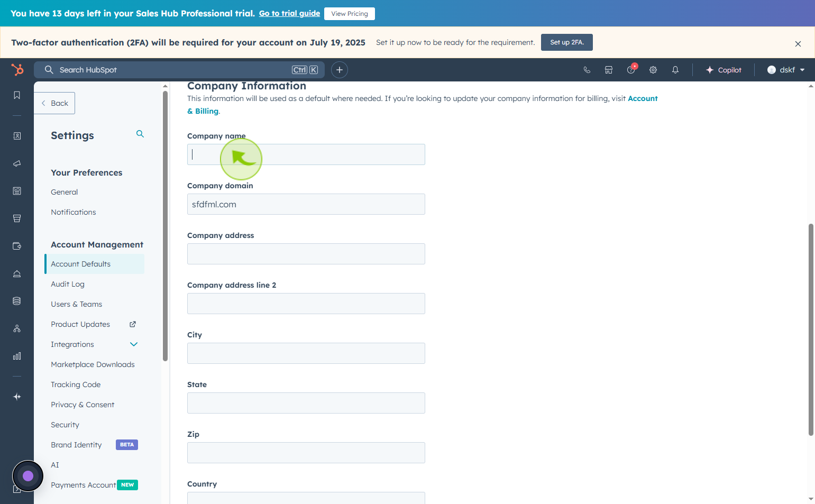Select Notifications in settings menu
The height and width of the screenshot is (504, 815).
[74, 212]
